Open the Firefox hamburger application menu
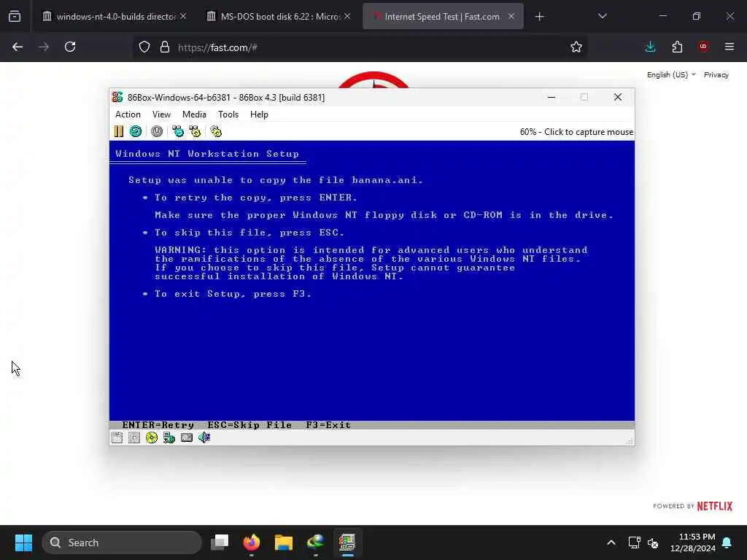This screenshot has width=747, height=560. click(x=729, y=47)
